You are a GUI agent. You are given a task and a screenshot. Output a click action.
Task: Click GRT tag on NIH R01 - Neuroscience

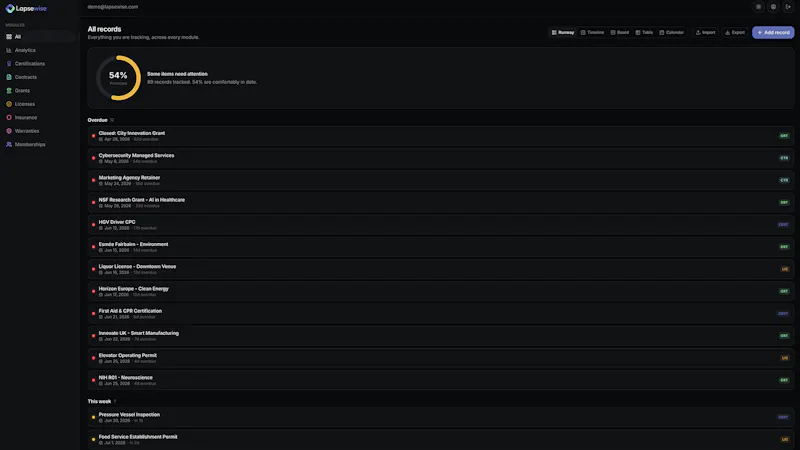(784, 380)
